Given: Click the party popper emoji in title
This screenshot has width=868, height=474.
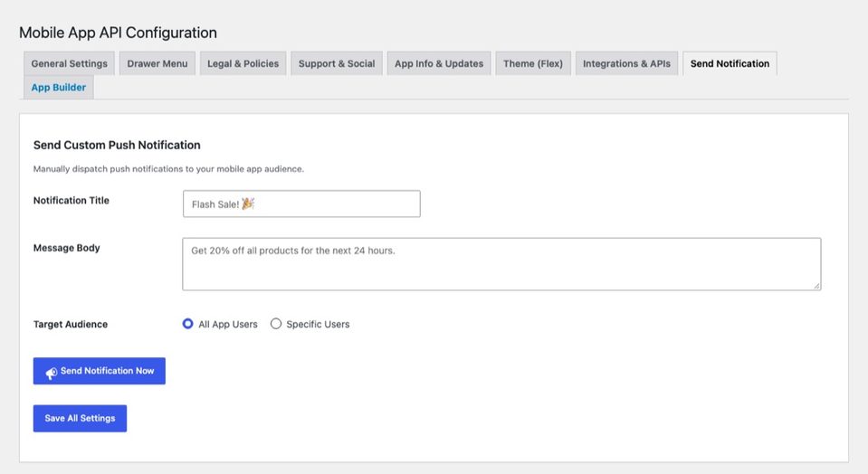Looking at the screenshot, I should pyautogui.click(x=248, y=204).
